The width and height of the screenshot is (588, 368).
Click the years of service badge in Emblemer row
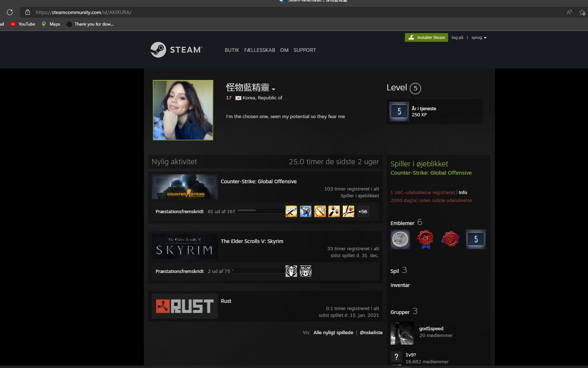coord(476,239)
